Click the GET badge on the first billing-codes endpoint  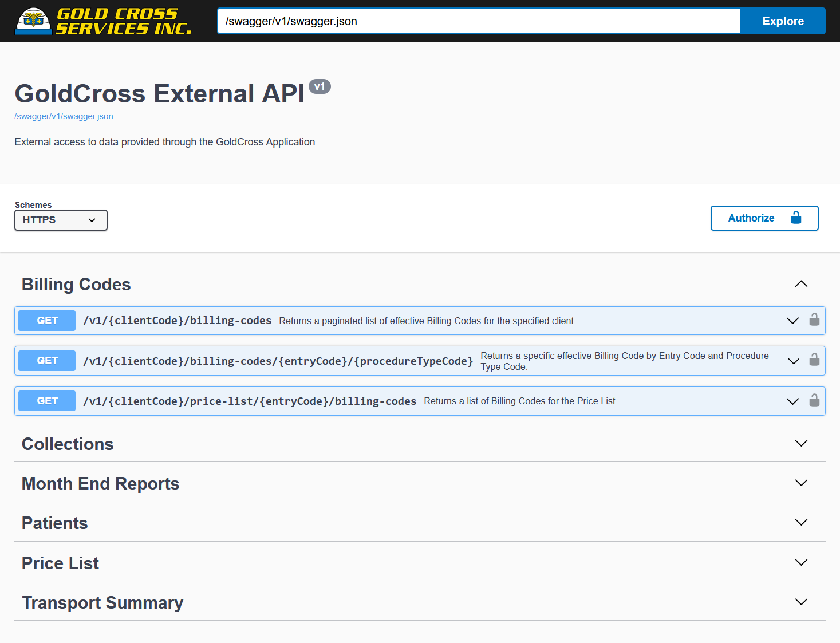point(46,320)
